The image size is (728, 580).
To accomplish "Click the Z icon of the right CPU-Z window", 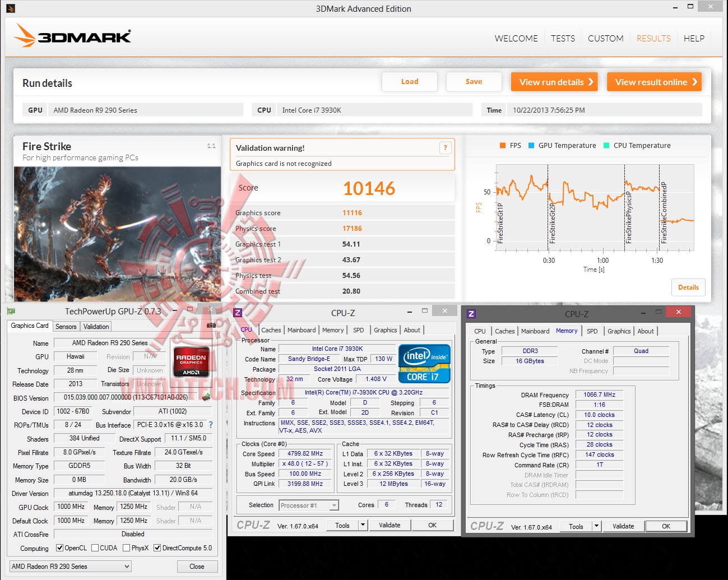I will click(x=471, y=314).
